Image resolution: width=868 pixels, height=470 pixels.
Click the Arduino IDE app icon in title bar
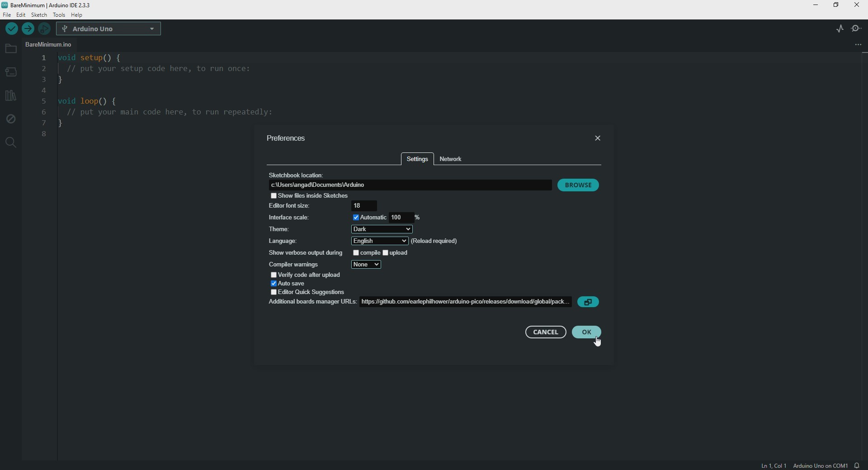[5, 5]
